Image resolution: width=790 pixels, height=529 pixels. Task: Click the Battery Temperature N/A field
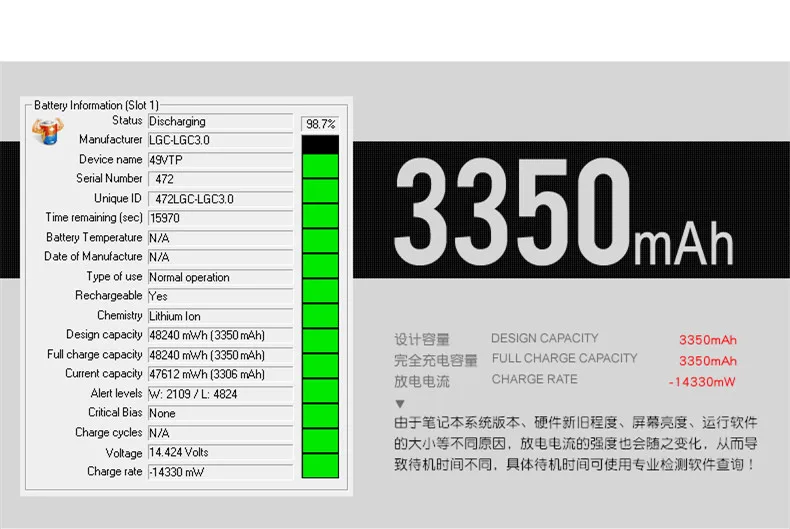coord(220,238)
